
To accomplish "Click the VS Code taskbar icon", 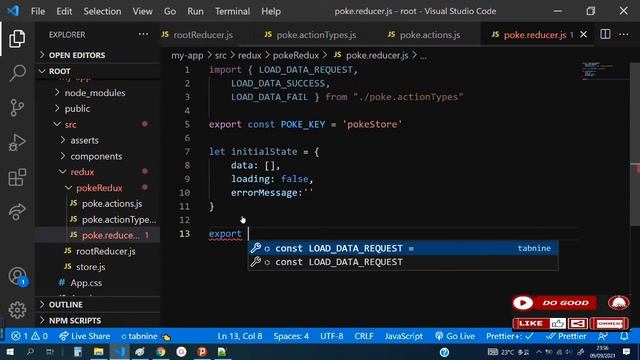I will tap(119, 352).
